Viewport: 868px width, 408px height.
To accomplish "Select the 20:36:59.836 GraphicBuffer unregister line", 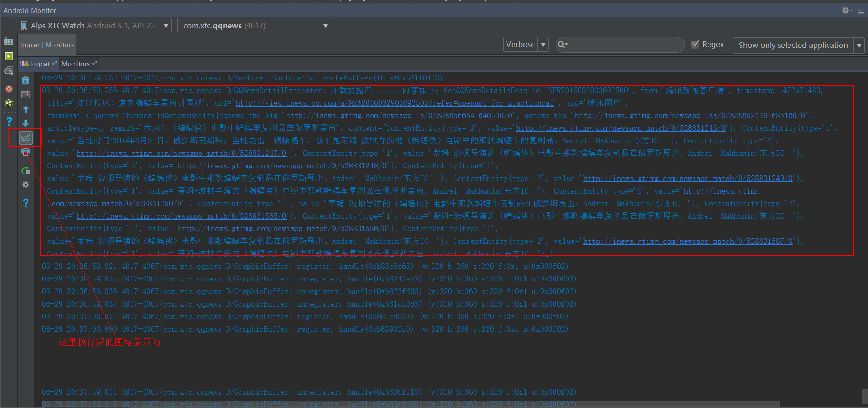I will 309,292.
